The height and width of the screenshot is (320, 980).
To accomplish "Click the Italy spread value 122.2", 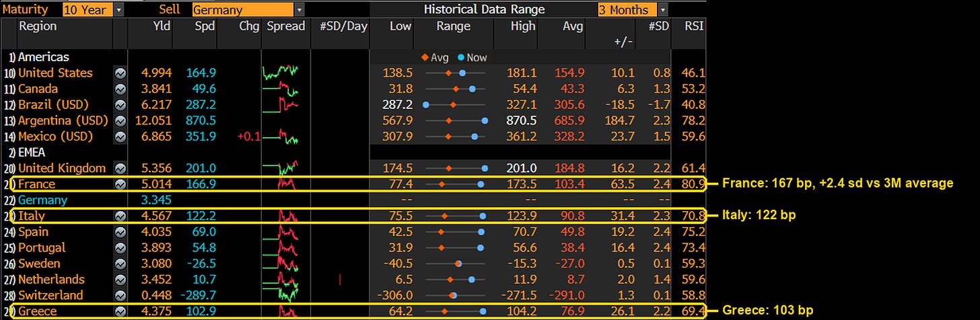I will [x=200, y=216].
